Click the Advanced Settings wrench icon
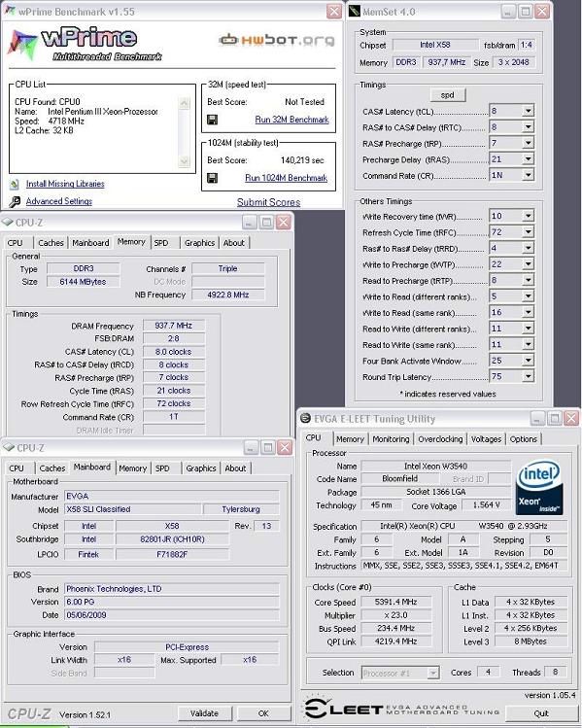The width and height of the screenshot is (582, 728). [15, 201]
